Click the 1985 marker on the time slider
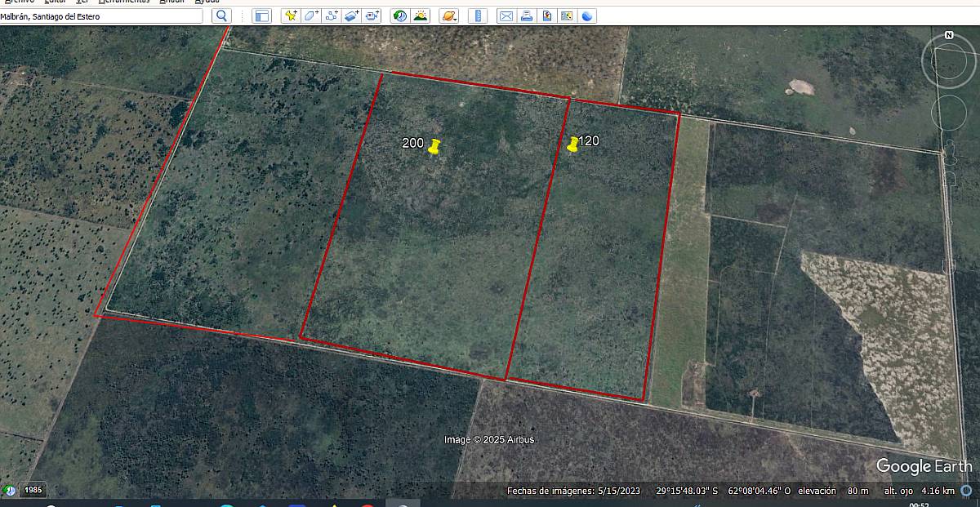This screenshot has width=980, height=507. (x=33, y=491)
